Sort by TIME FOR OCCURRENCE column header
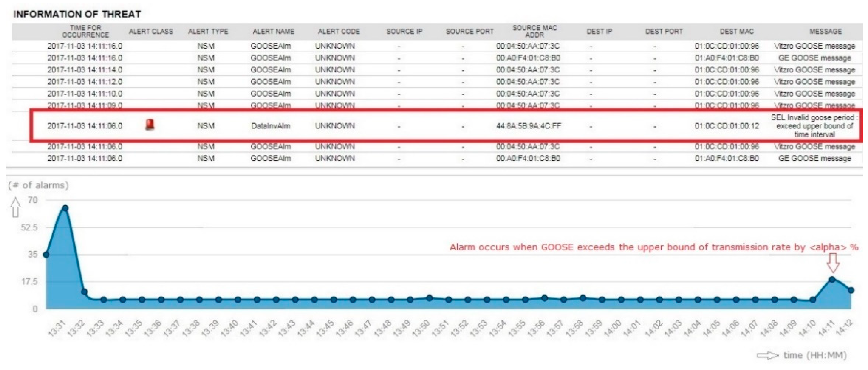868x370 pixels. [x=85, y=31]
